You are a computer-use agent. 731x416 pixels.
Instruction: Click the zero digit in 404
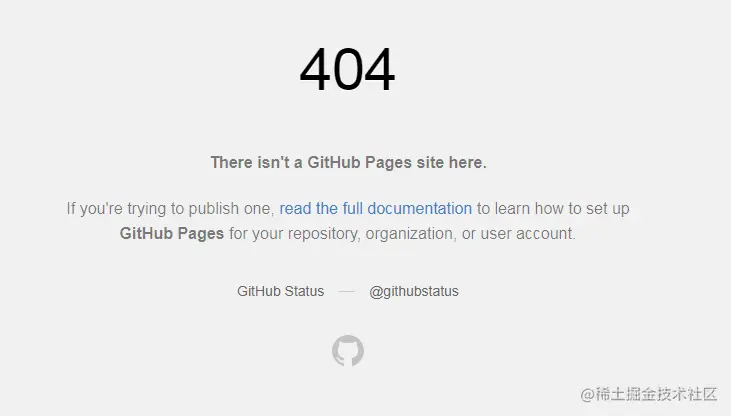[x=347, y=69]
